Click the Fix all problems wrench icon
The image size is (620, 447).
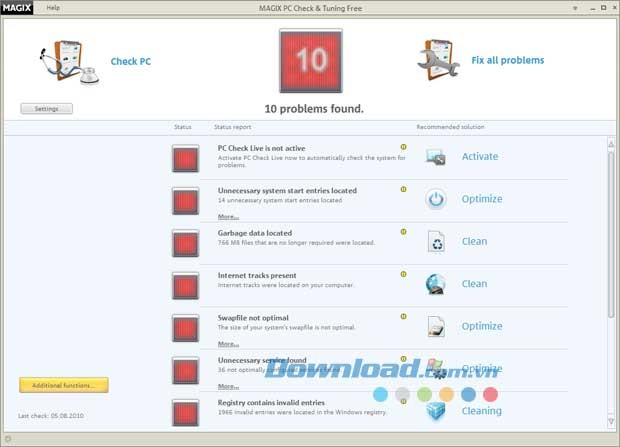[439, 60]
